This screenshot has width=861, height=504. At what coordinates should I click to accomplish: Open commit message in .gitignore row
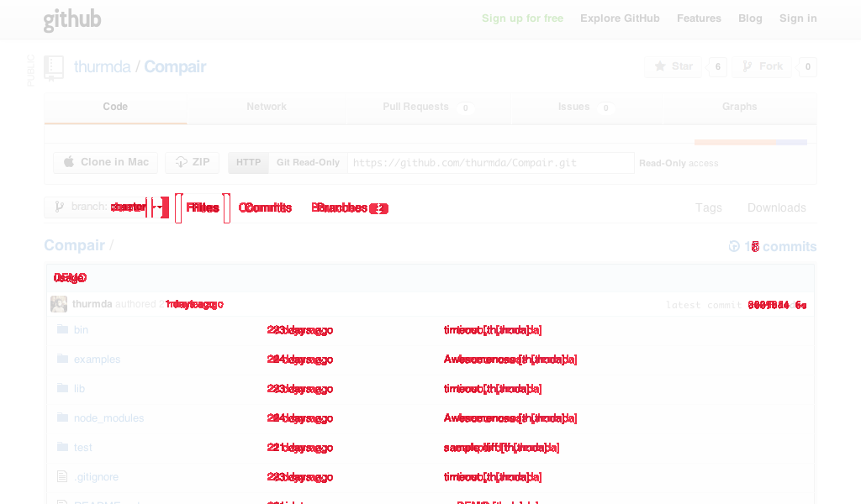tap(493, 477)
